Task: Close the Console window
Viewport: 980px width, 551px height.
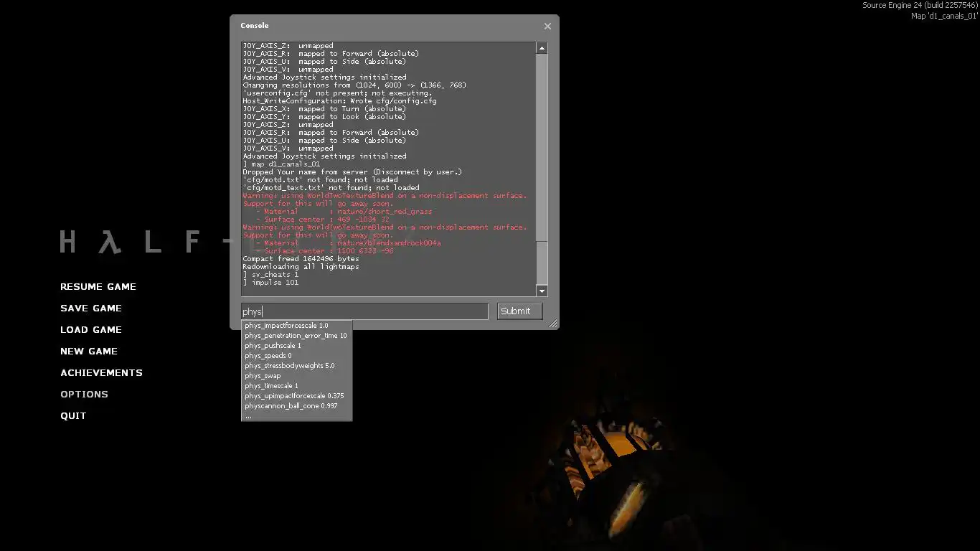Action: tap(547, 26)
